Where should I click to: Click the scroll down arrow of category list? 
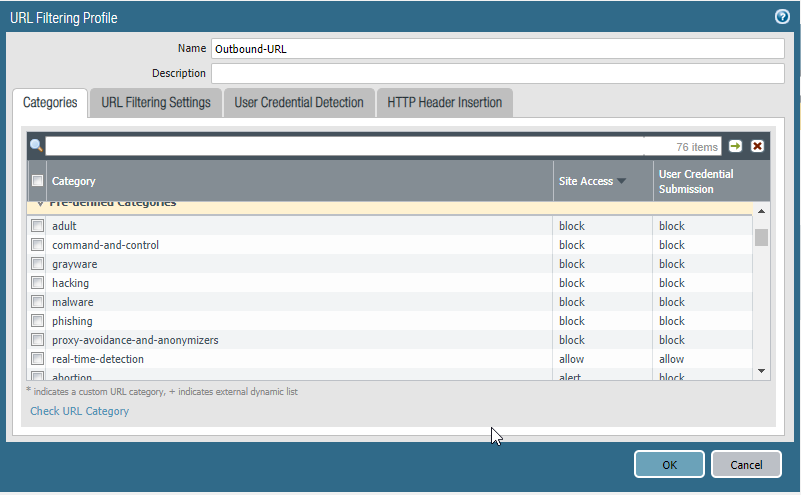coord(761,371)
